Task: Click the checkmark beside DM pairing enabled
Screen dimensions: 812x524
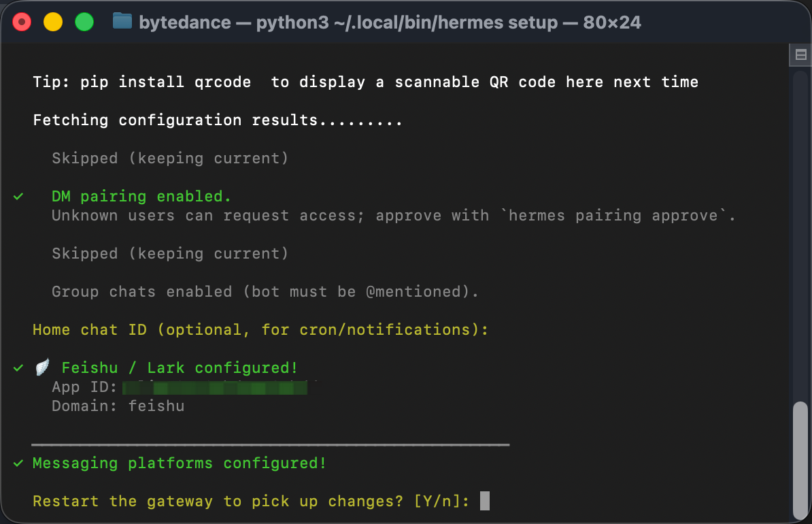Action: pos(18,197)
